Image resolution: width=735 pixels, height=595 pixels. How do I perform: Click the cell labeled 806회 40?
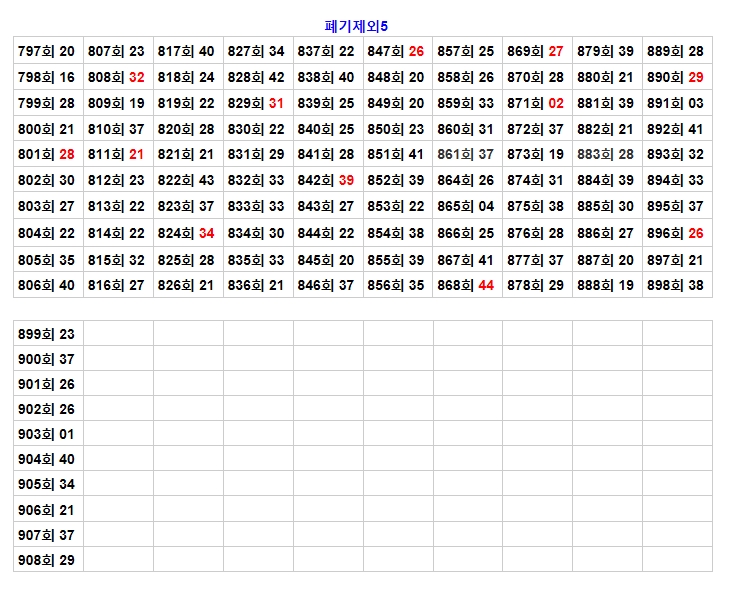click(47, 285)
